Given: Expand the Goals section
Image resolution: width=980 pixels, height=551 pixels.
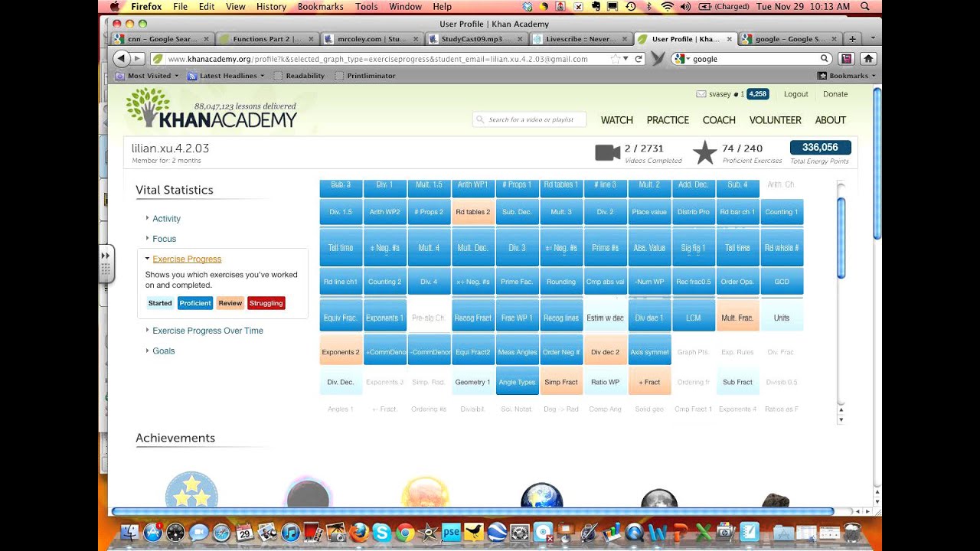Looking at the screenshot, I should 163,350.
